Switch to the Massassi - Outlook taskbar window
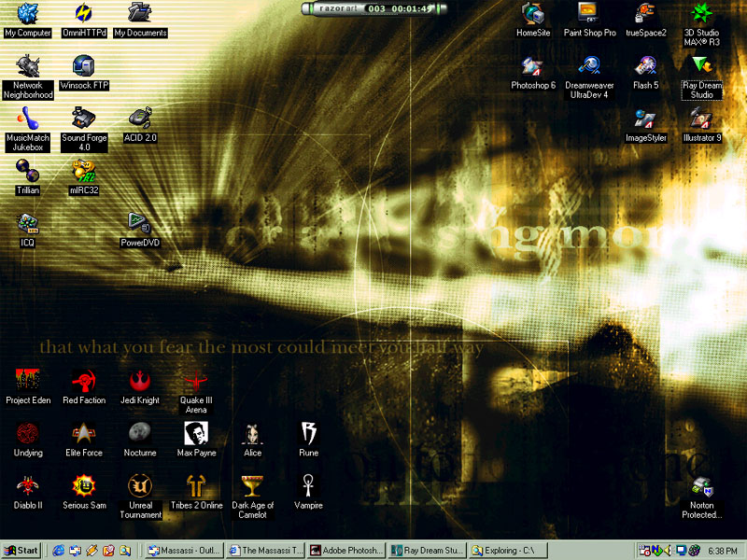747x560 pixels. [184, 551]
